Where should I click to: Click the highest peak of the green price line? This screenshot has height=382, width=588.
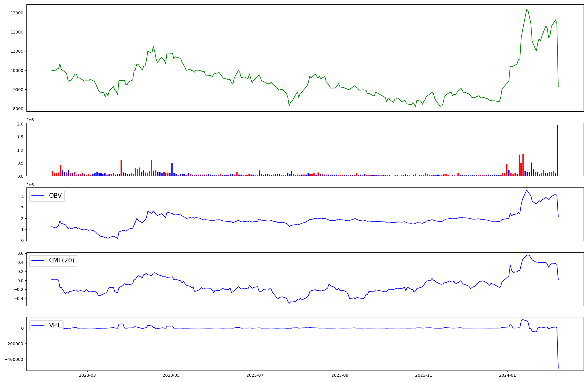[x=527, y=9]
